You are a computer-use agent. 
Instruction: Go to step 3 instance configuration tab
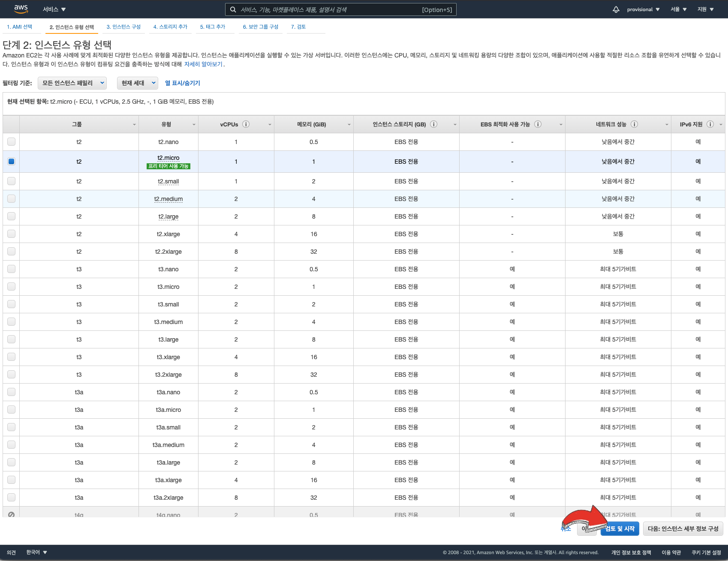[123, 27]
